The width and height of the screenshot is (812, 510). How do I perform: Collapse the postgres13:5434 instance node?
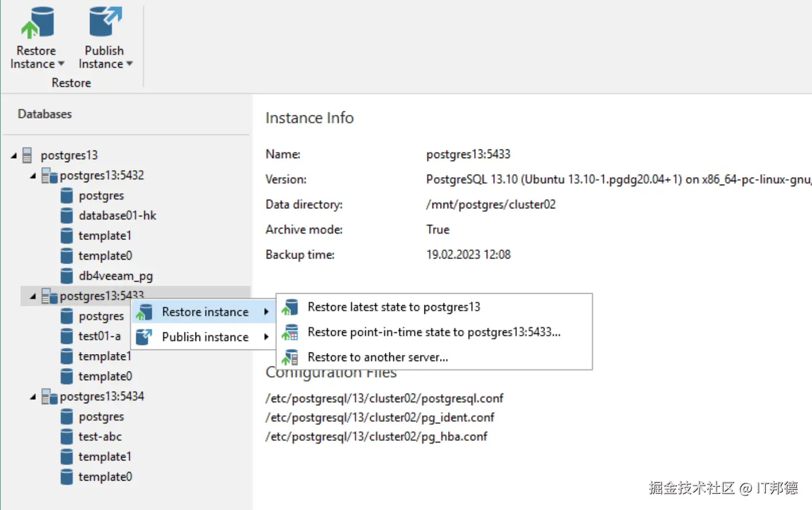(33, 397)
